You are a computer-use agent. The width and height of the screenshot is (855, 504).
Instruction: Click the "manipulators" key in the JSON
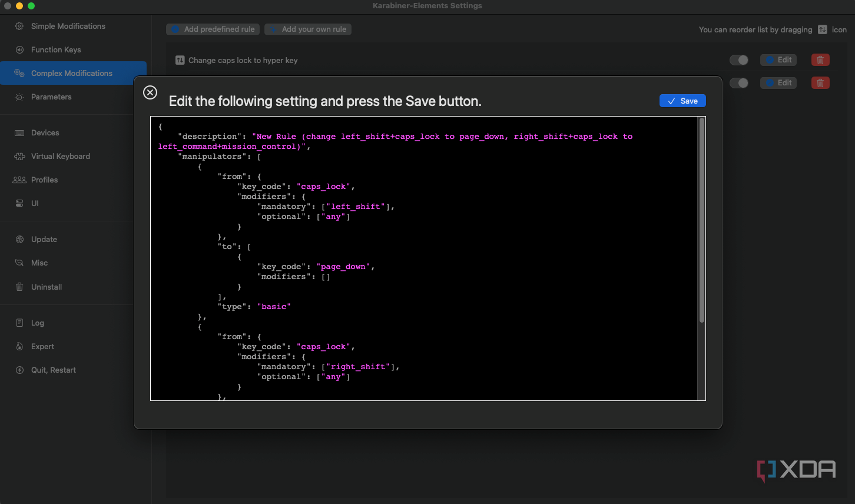pos(213,157)
